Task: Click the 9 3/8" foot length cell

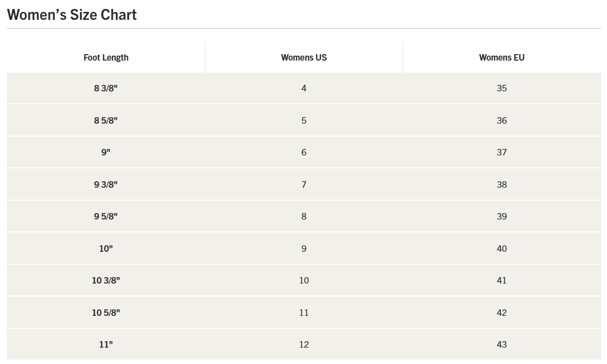Action: click(x=106, y=185)
